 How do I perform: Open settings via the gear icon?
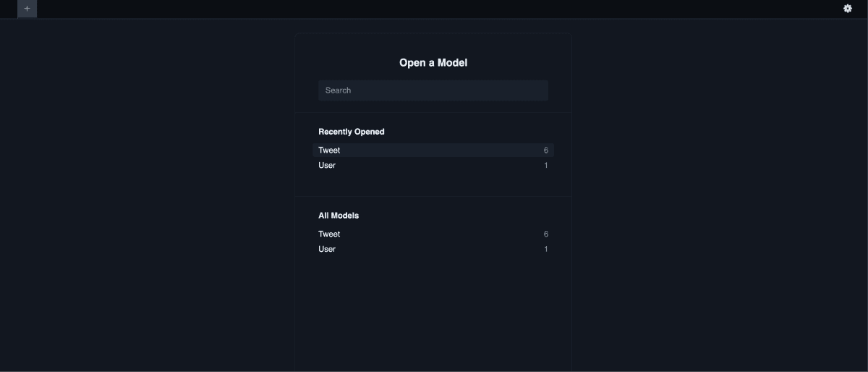pyautogui.click(x=848, y=9)
